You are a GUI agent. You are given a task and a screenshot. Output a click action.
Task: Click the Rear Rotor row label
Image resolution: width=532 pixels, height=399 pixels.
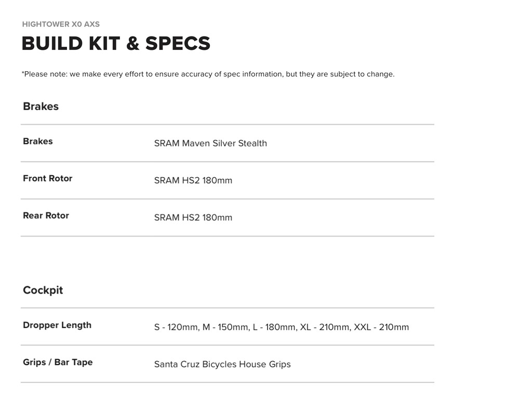(46, 216)
